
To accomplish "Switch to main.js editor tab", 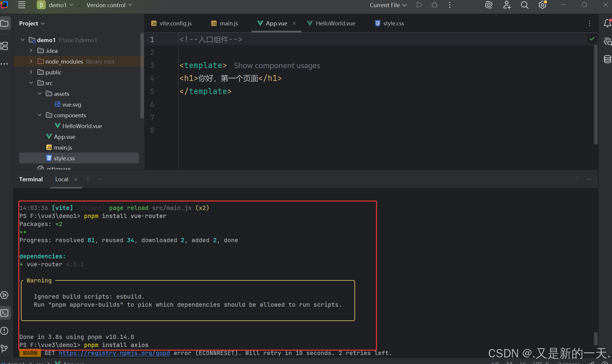I will click(x=225, y=23).
